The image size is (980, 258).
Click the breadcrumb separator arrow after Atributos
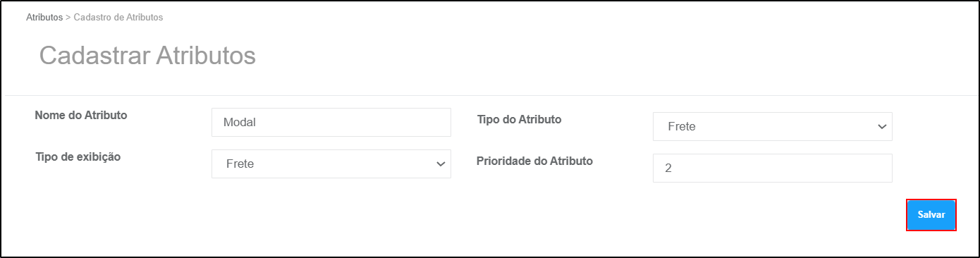coord(68,17)
